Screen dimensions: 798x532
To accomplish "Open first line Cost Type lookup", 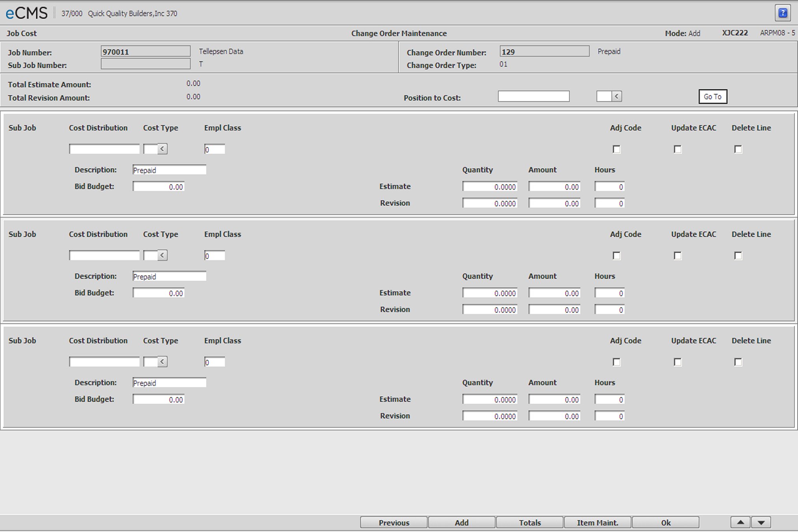I will point(162,149).
